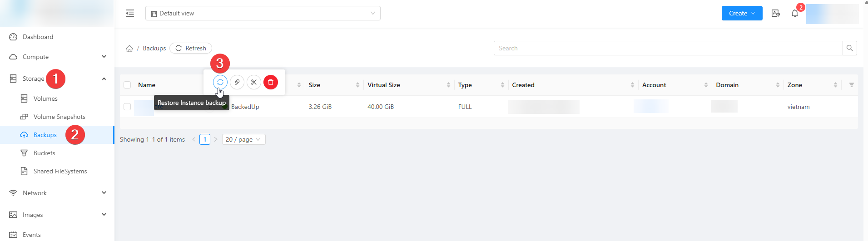Click the search magnifier button
The width and height of the screenshot is (868, 241).
tap(849, 48)
